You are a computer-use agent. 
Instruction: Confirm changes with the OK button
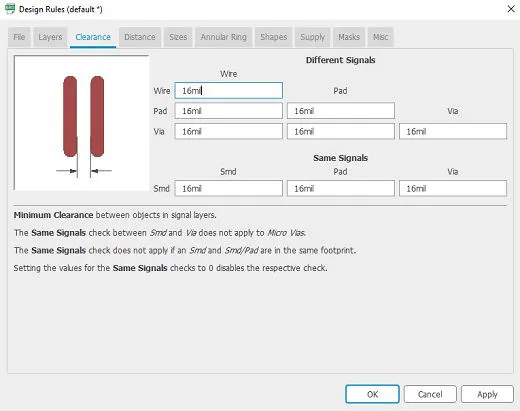coord(372,394)
